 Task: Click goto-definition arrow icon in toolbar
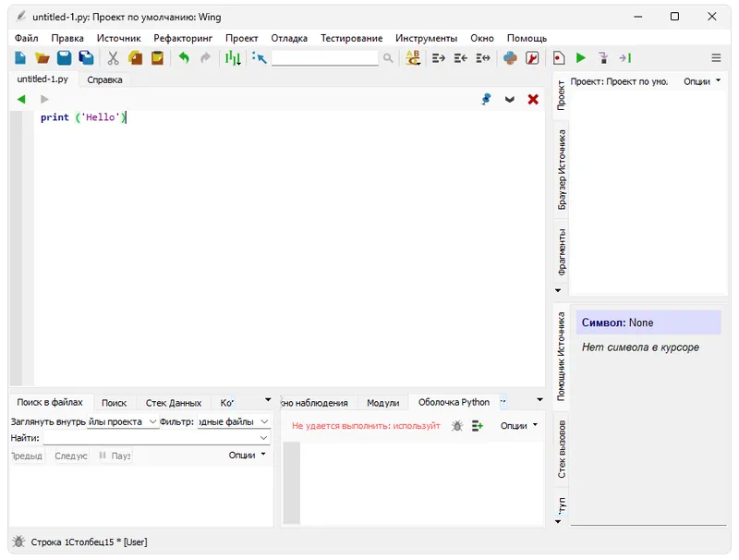(x=260, y=58)
